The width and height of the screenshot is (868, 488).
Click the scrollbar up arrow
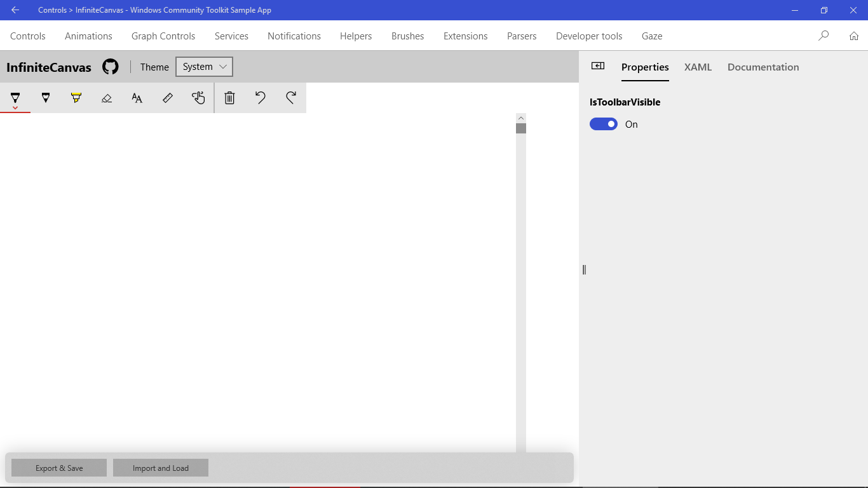[521, 118]
